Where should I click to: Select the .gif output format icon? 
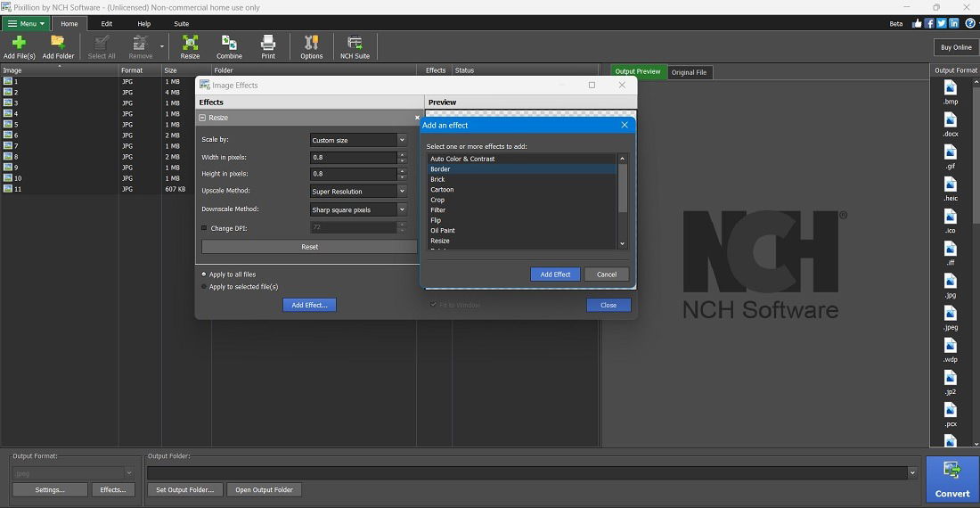coord(950,152)
